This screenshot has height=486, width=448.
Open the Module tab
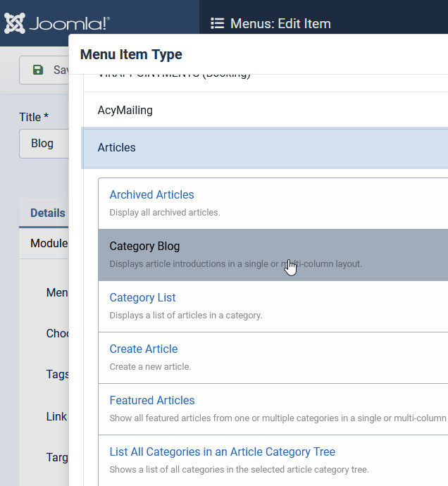pos(49,244)
